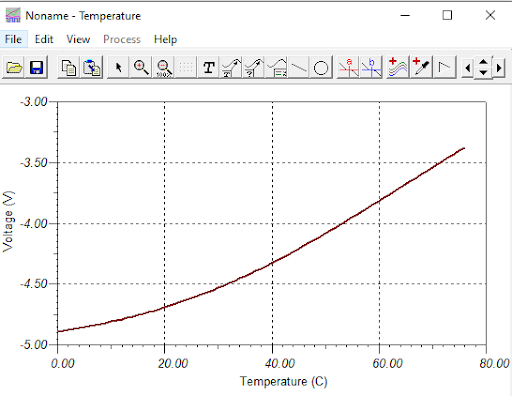Click the up arrow stepper in toolbar
Viewport: 512px width, 396px height.
tap(483, 62)
